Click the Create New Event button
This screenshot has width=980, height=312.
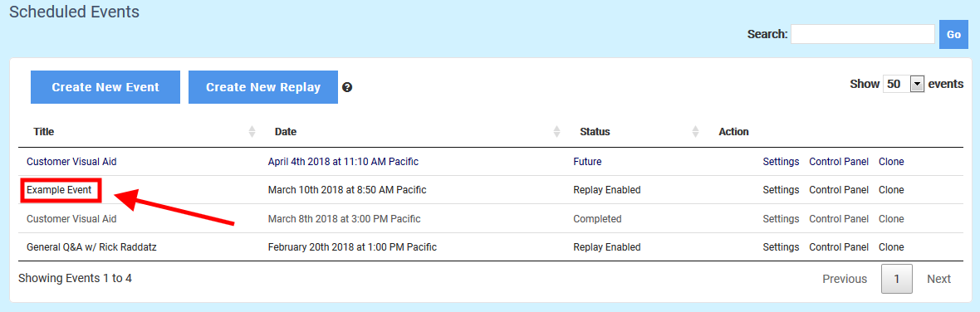(x=105, y=87)
